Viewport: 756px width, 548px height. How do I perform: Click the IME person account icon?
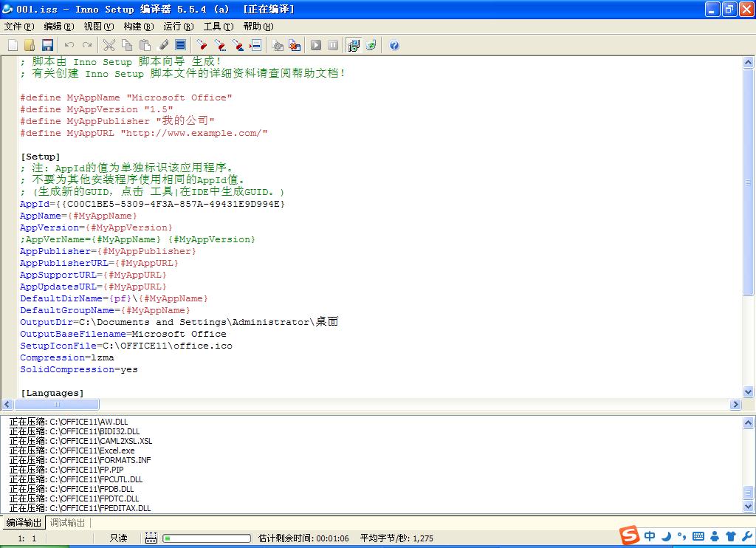[x=715, y=536]
